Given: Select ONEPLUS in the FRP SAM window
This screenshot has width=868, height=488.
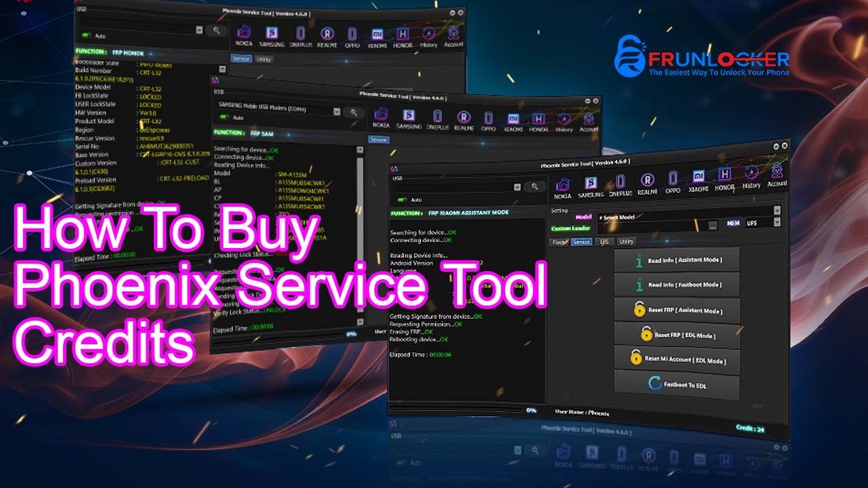Looking at the screenshot, I should pos(437,120).
